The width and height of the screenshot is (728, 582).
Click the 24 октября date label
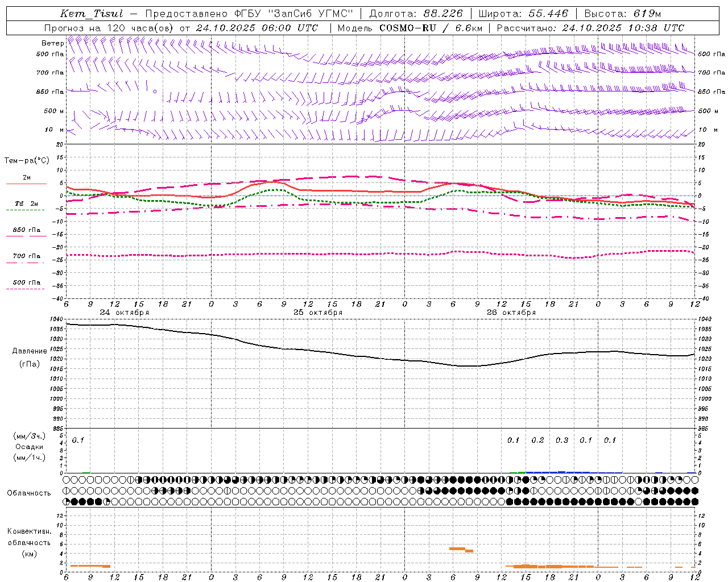tap(125, 313)
